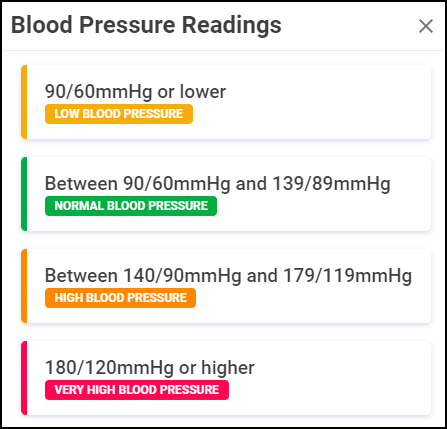Click the yellow stripe on low pressure card
This screenshot has width=447, height=429.
pyautogui.click(x=24, y=102)
